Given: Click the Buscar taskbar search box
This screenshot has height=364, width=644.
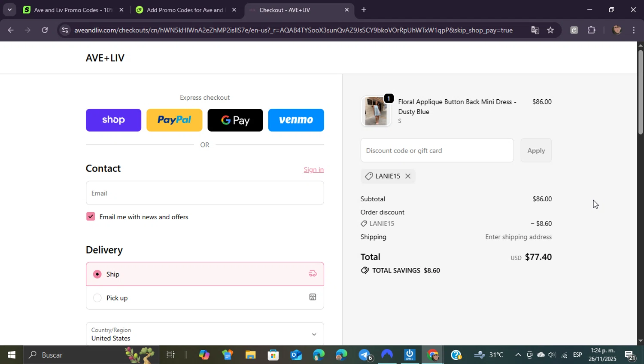Looking at the screenshot, I should tap(90, 355).
